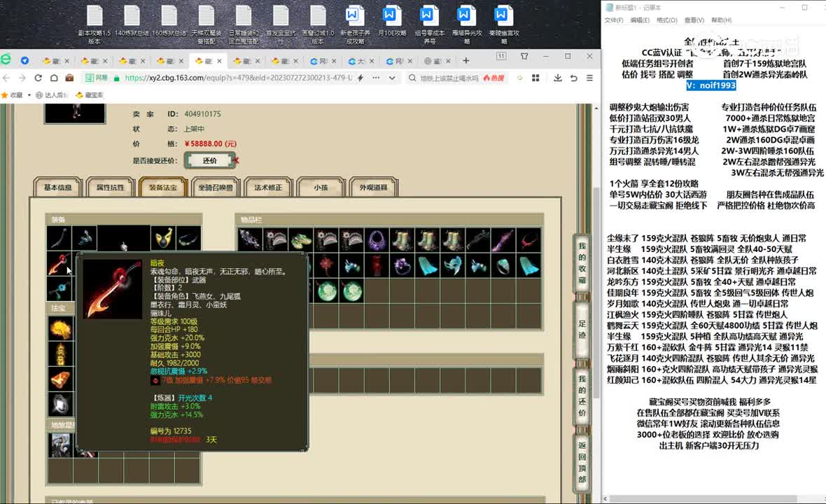Open the three-dot options in address bar
The image size is (826, 504).
point(376,78)
